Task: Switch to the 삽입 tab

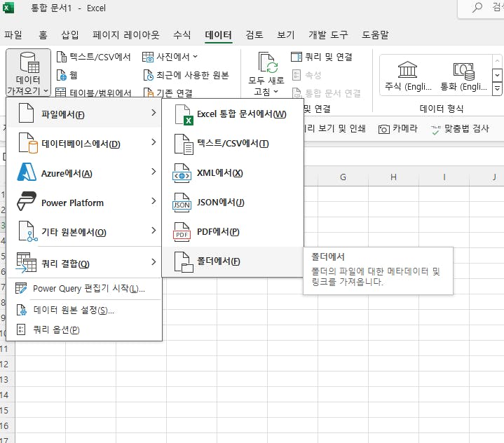Action: (70, 35)
